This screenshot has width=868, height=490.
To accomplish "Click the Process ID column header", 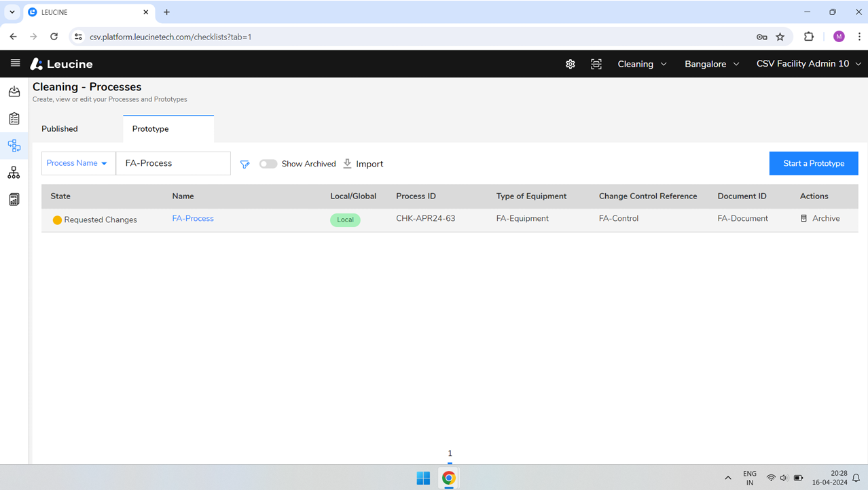I will click(x=416, y=196).
